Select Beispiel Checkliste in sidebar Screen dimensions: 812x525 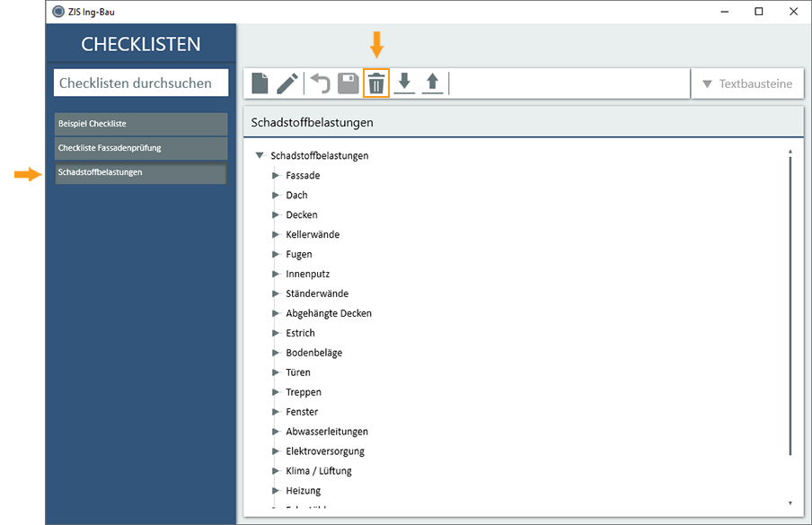click(141, 124)
